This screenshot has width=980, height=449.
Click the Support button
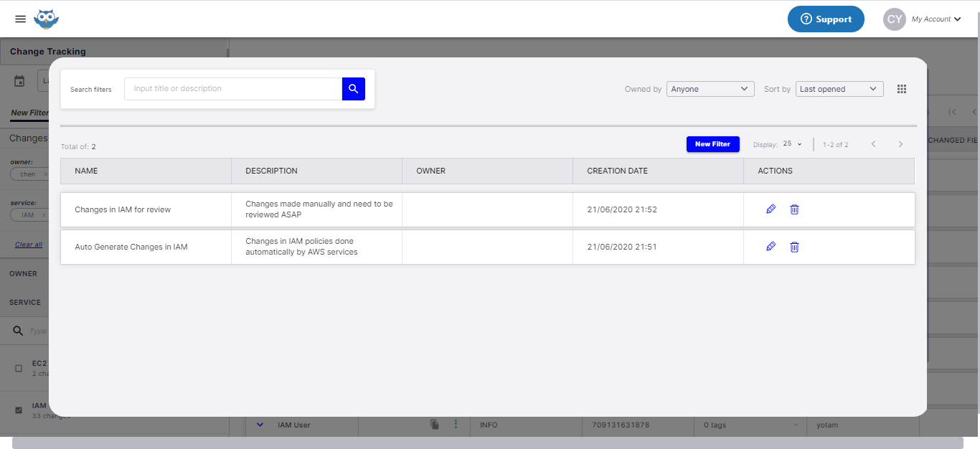(826, 19)
